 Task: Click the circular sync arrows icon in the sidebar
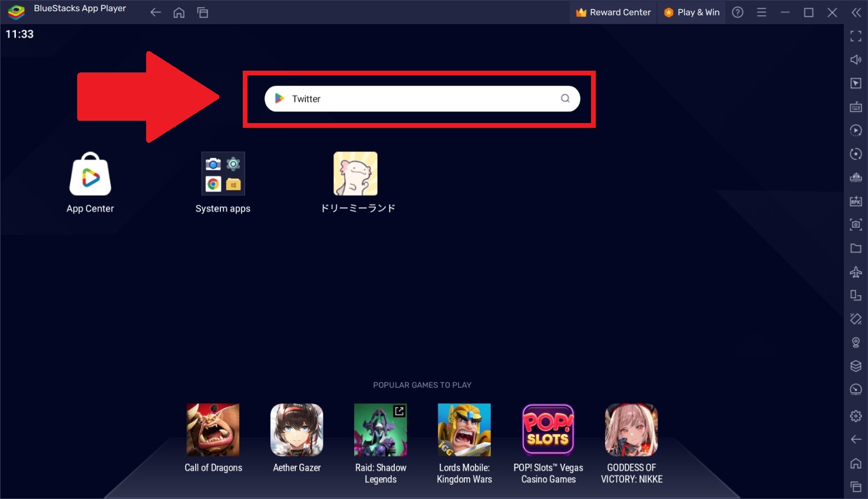pos(856,154)
